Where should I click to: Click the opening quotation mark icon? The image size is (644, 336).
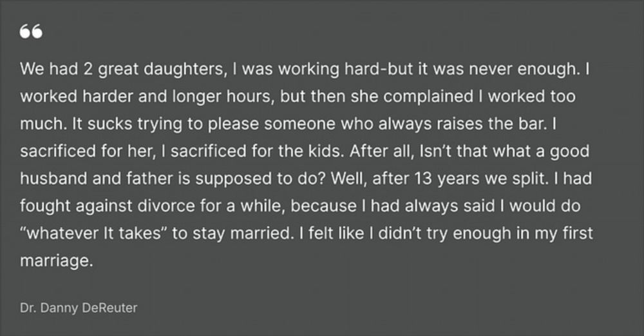point(31,31)
